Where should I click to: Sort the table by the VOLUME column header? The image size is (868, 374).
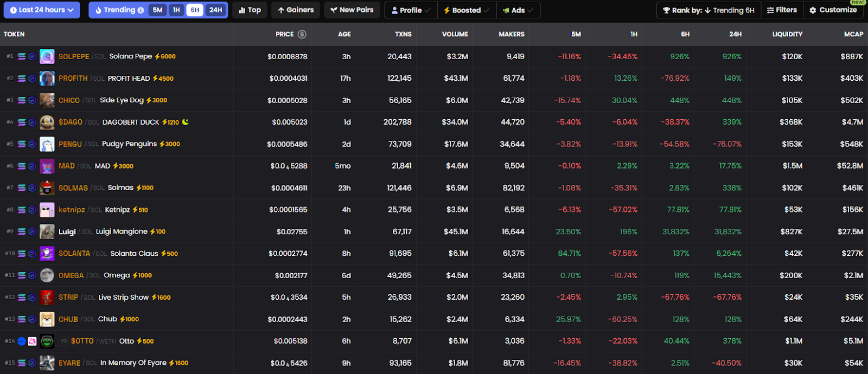[455, 34]
